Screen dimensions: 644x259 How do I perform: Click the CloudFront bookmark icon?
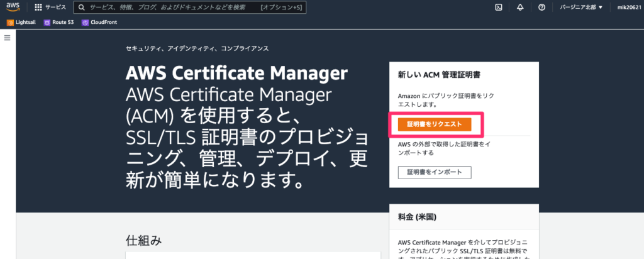click(85, 23)
